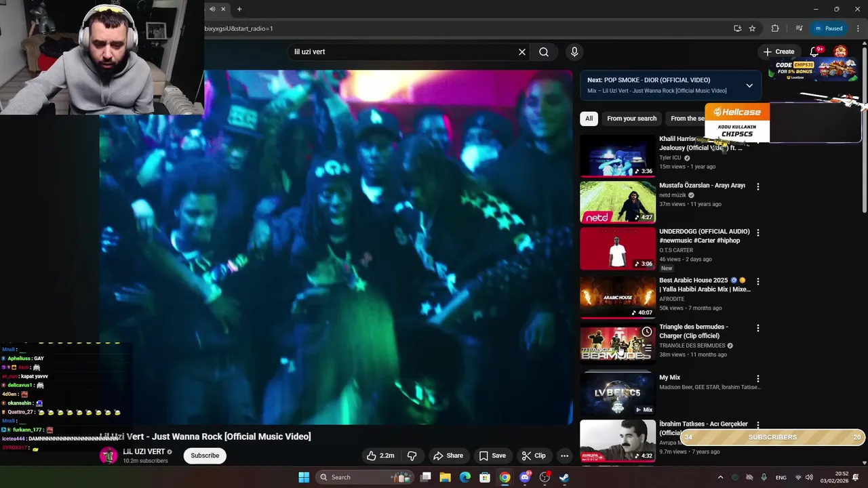Clear the YouTube search box text
Viewport: 868px width, 488px height.
click(x=522, y=52)
